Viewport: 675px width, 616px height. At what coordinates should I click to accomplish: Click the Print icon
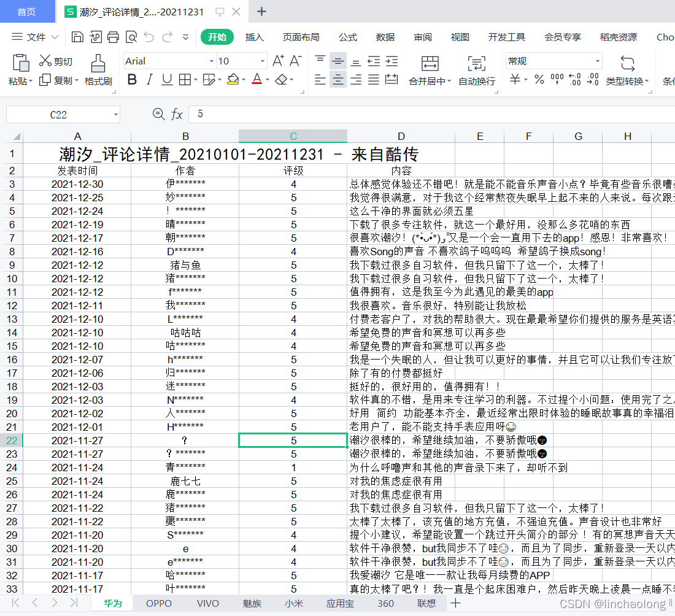point(114,37)
